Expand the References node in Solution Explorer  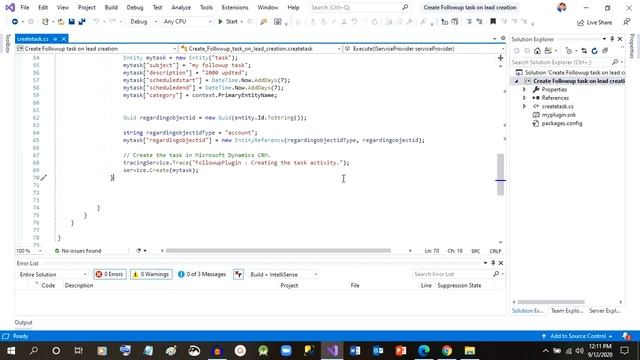click(x=524, y=98)
